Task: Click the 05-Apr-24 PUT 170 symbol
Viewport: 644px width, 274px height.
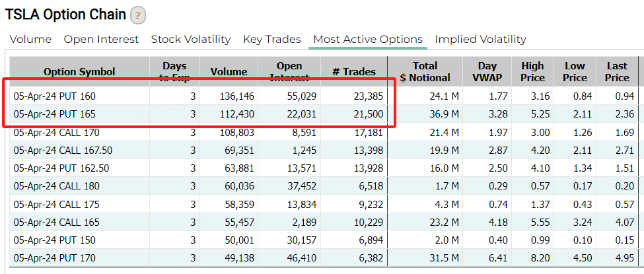Action: (55, 258)
